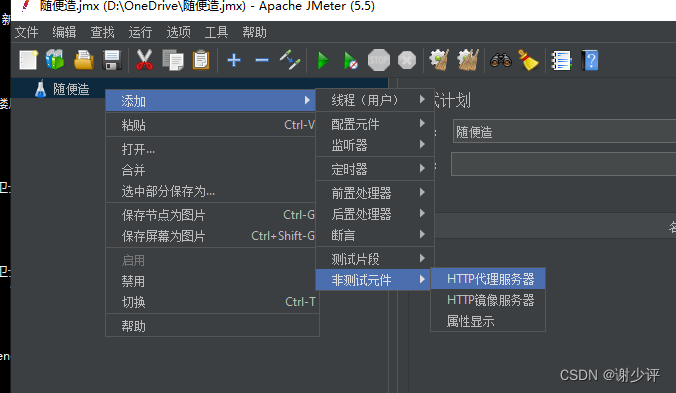Click the Clear all double-broom icon

tap(468, 60)
